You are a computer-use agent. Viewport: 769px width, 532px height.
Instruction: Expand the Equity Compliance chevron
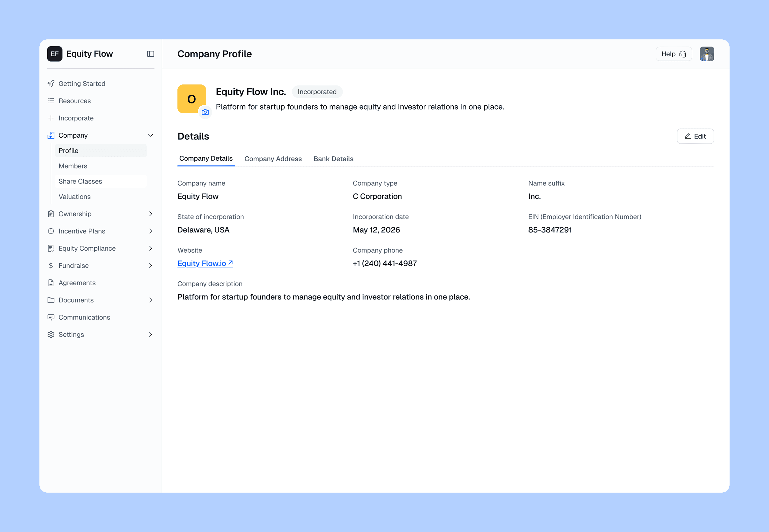(x=150, y=248)
